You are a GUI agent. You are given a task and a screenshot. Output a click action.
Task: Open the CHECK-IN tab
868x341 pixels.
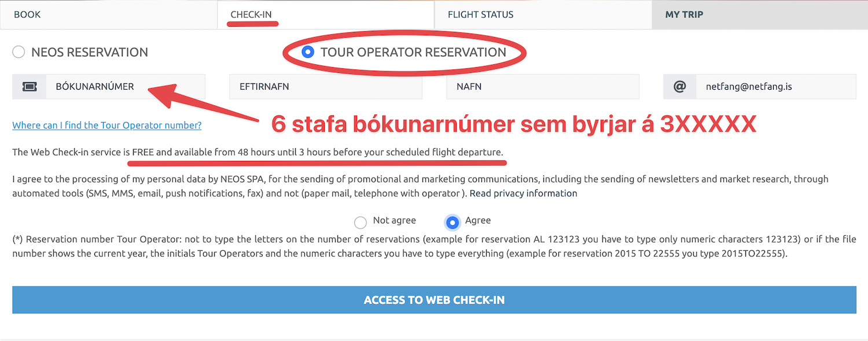(251, 14)
